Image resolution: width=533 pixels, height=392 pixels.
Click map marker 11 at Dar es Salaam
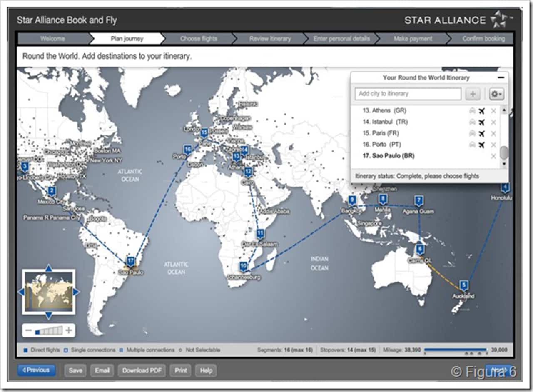pos(260,233)
